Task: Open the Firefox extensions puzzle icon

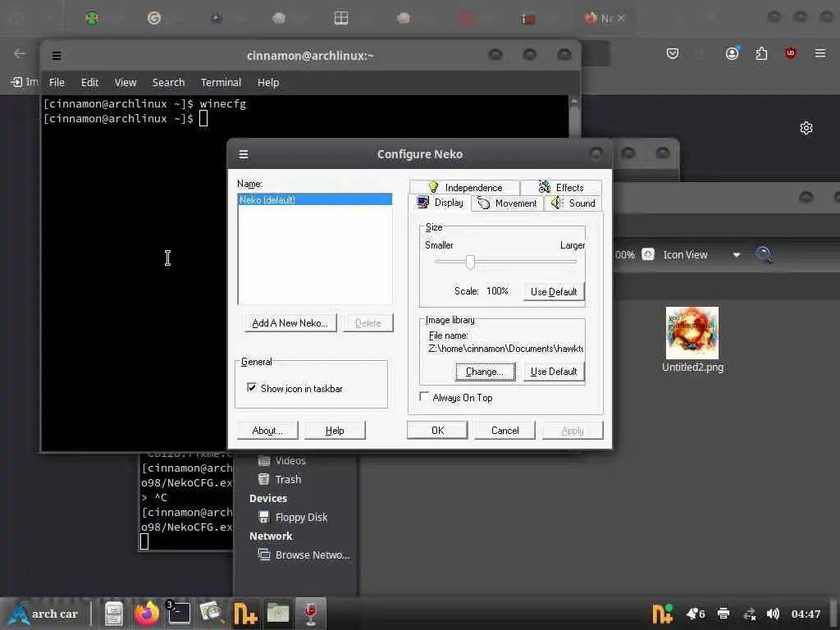Action: click(x=761, y=53)
